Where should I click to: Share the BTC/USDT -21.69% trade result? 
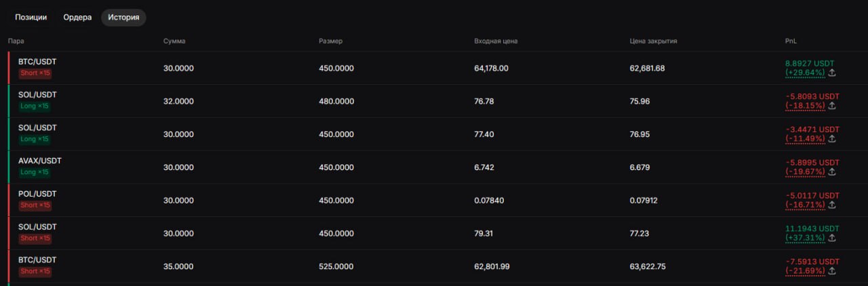click(x=832, y=271)
